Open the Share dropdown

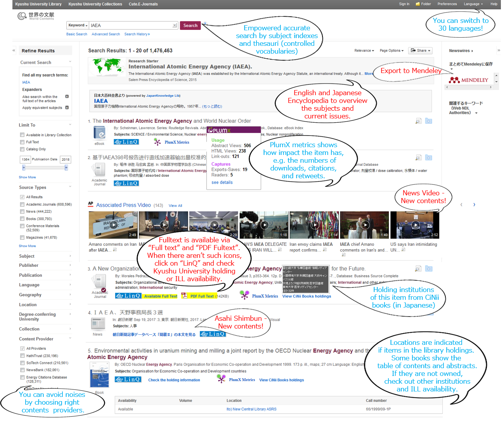click(x=421, y=50)
